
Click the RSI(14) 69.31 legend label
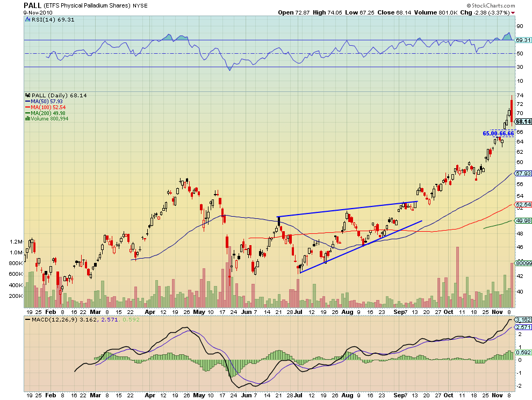point(53,20)
